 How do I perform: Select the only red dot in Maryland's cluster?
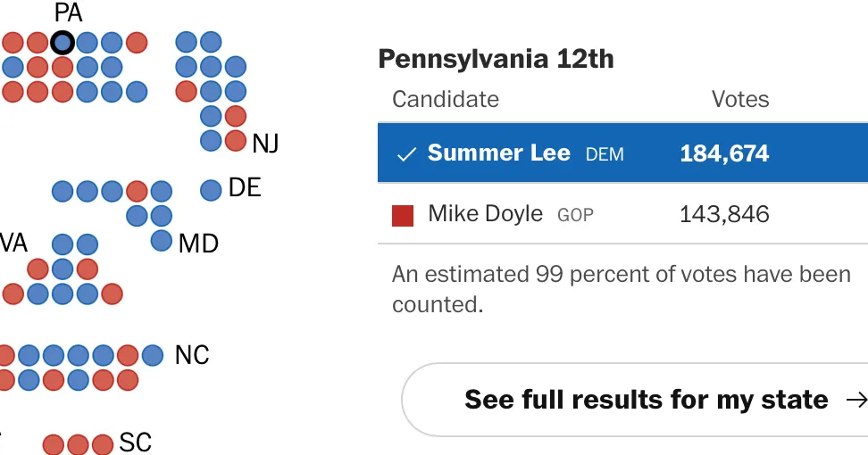click(x=137, y=191)
